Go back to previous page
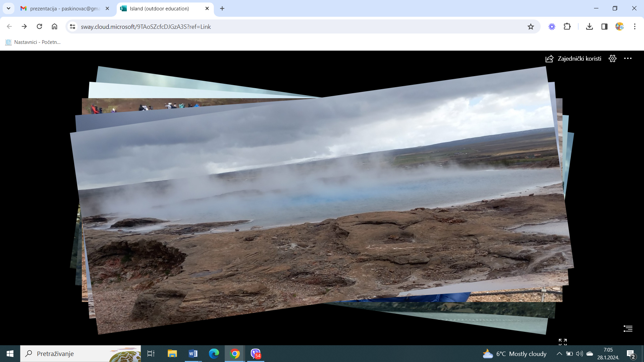This screenshot has width=644, height=362. tap(9, 26)
